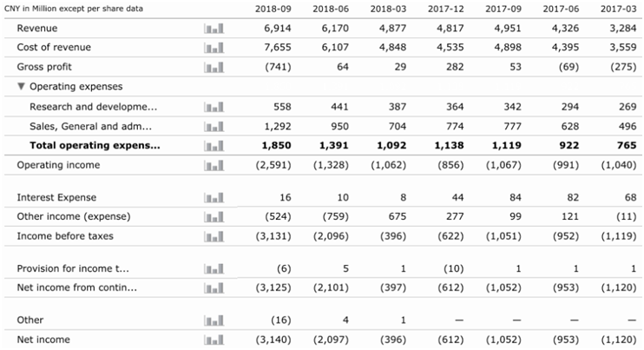This screenshot has height=350, width=644.
Task: Show chart for Income before taxes
Action: (214, 236)
